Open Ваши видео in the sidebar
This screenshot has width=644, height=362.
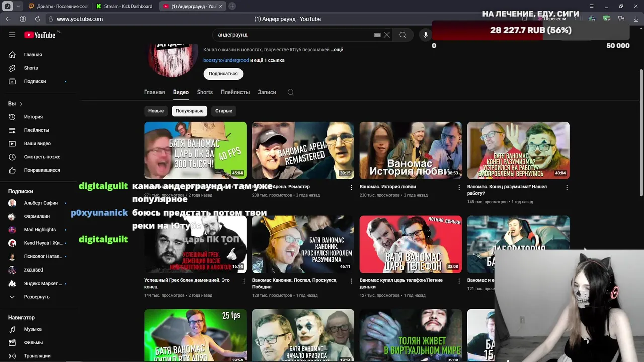37,143
